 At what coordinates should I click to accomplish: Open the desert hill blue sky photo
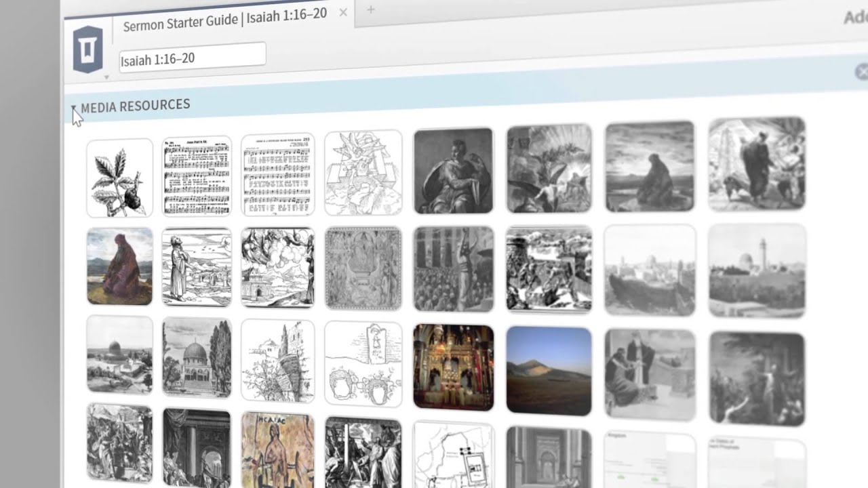click(x=549, y=371)
